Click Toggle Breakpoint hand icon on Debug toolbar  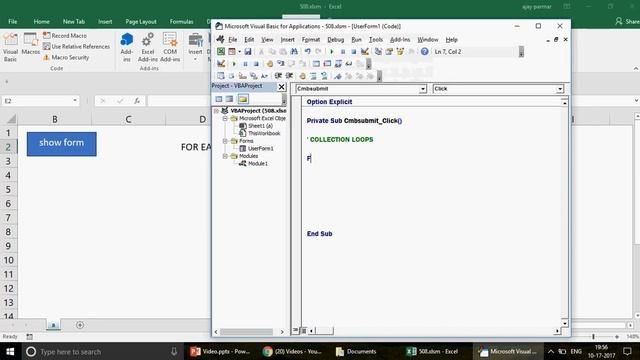(269, 64)
